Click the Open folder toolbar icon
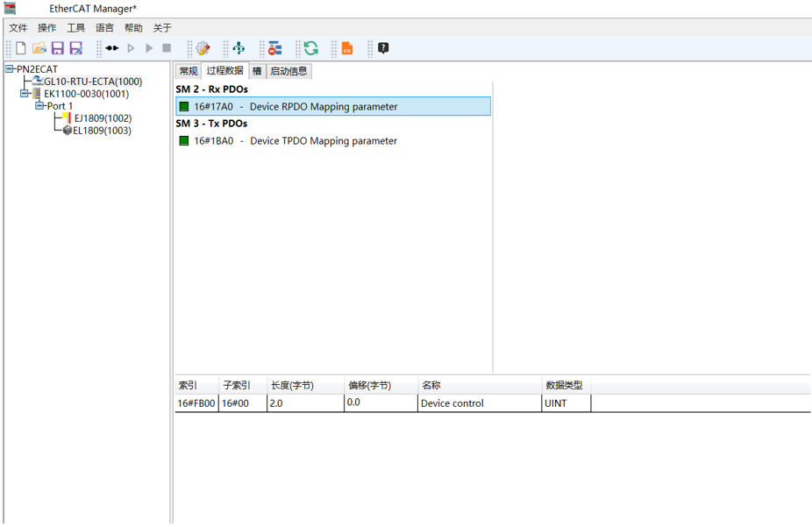The width and height of the screenshot is (812, 527). [x=39, y=48]
